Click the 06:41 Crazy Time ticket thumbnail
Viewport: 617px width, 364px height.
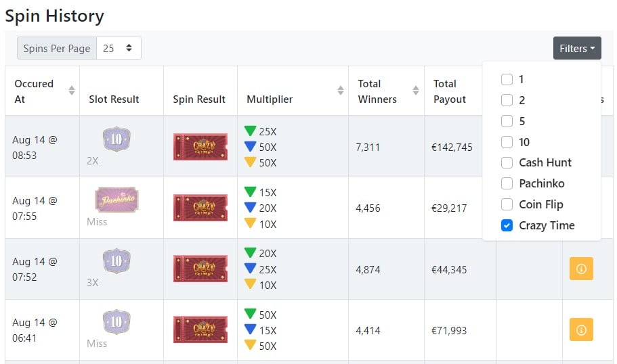[x=200, y=329]
